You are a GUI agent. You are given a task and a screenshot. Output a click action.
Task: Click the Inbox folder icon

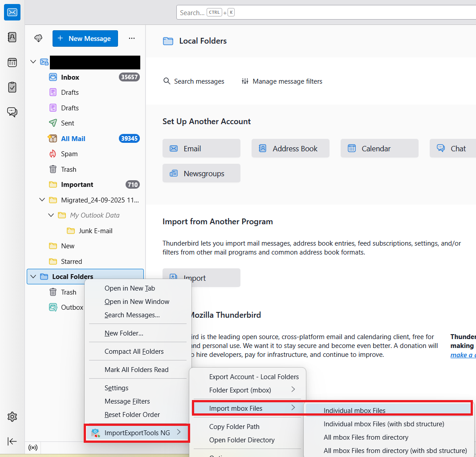(x=53, y=77)
